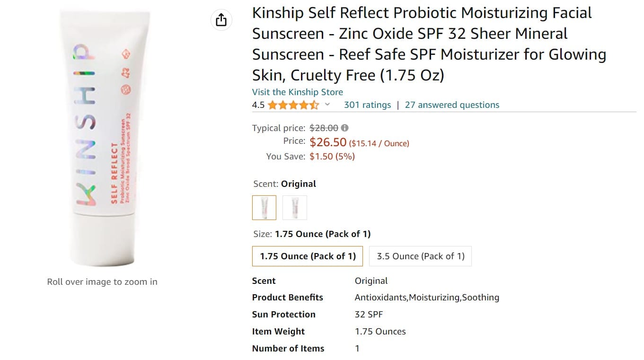Screen dimensions: 644x360
Task: Click the 4.5 rating number
Action: tap(258, 105)
